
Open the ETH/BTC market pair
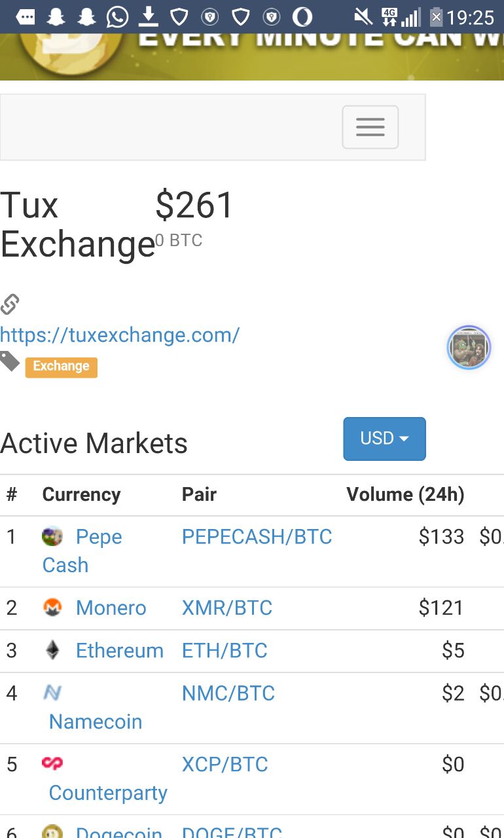click(x=225, y=651)
